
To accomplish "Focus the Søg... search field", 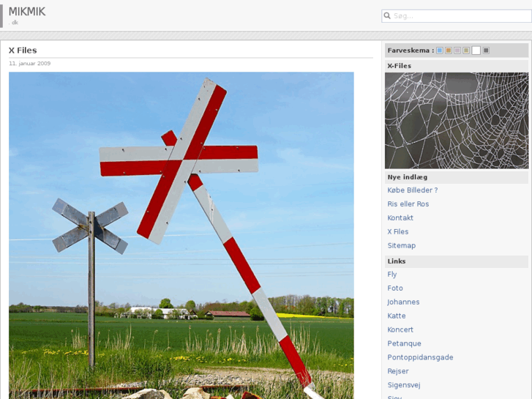I will [457, 16].
